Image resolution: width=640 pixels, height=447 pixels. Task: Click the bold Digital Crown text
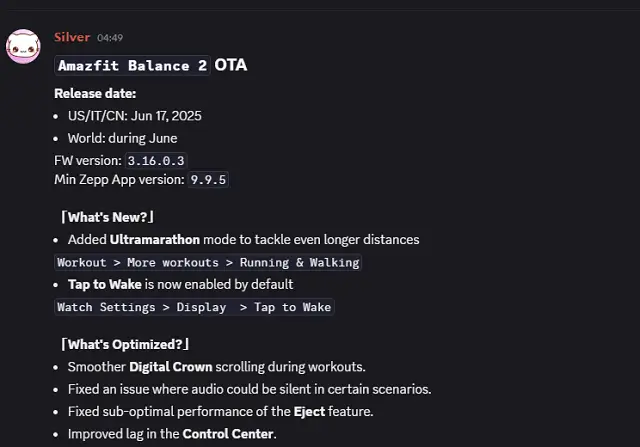[172, 367]
